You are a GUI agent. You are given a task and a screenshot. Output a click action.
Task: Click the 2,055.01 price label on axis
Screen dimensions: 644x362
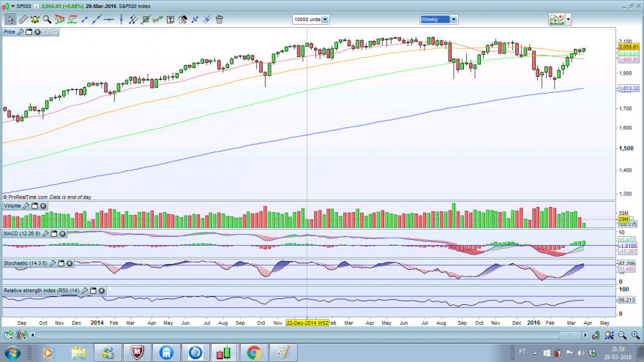[629, 47]
